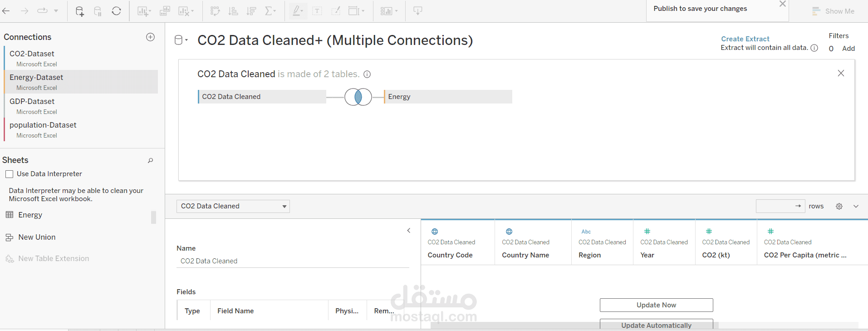Click the New Worksheet toolbar icon
The image size is (868, 331).
click(x=144, y=11)
